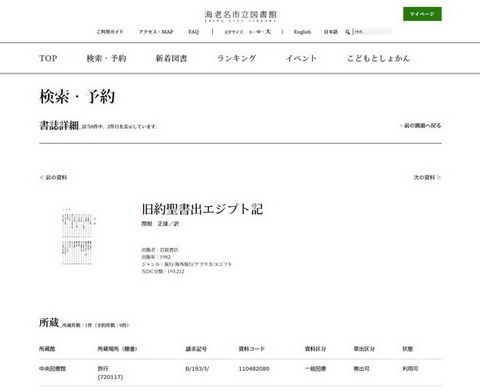
Task: Open the 新着図書 menu item
Action: coord(171,58)
